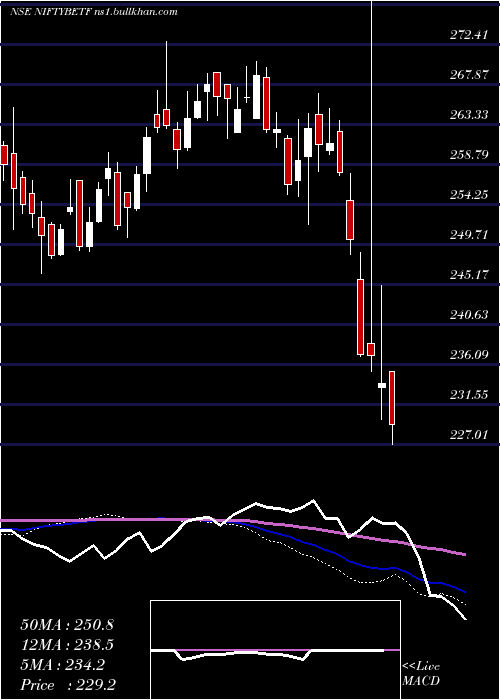Click the 254.25 price axis label
The width and height of the screenshot is (500, 700).
[468, 195]
